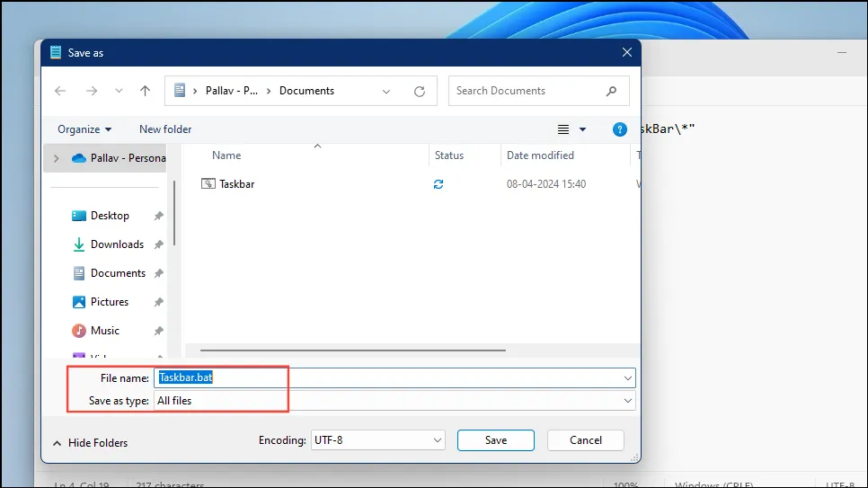Sort by the Name column header
This screenshot has width=868, height=488.
pyautogui.click(x=226, y=155)
